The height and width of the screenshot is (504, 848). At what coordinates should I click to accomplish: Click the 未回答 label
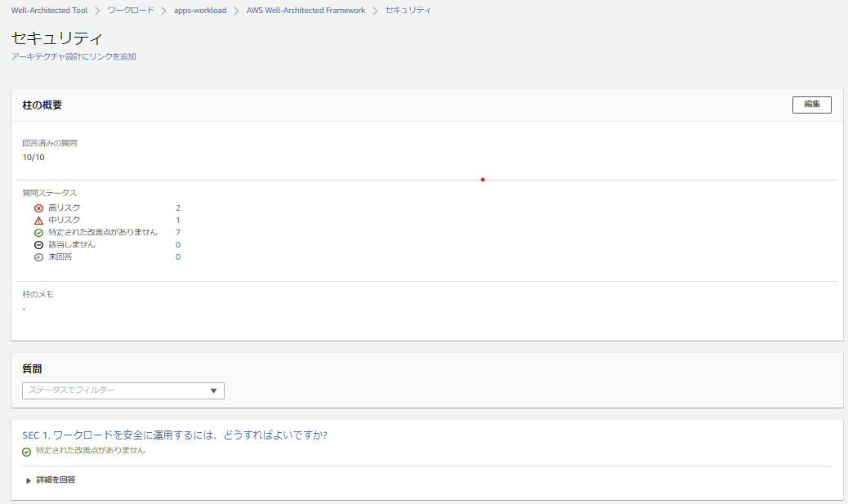click(60, 256)
